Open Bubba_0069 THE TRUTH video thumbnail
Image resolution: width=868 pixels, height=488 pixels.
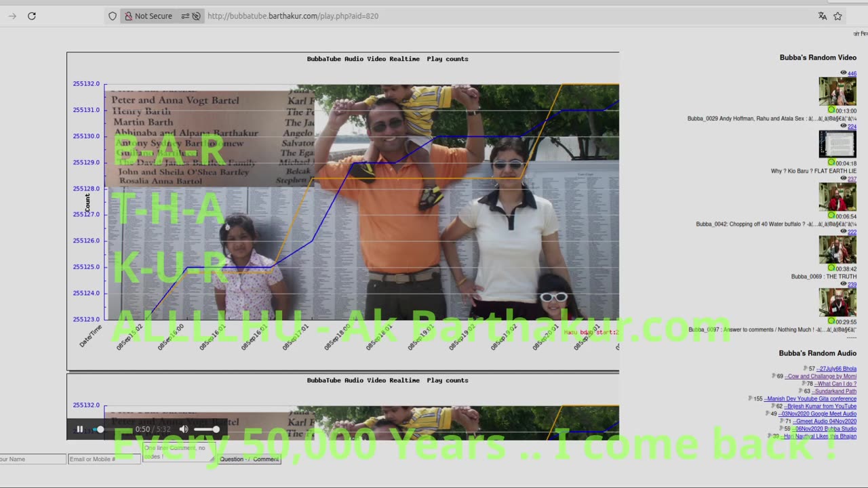click(x=837, y=250)
